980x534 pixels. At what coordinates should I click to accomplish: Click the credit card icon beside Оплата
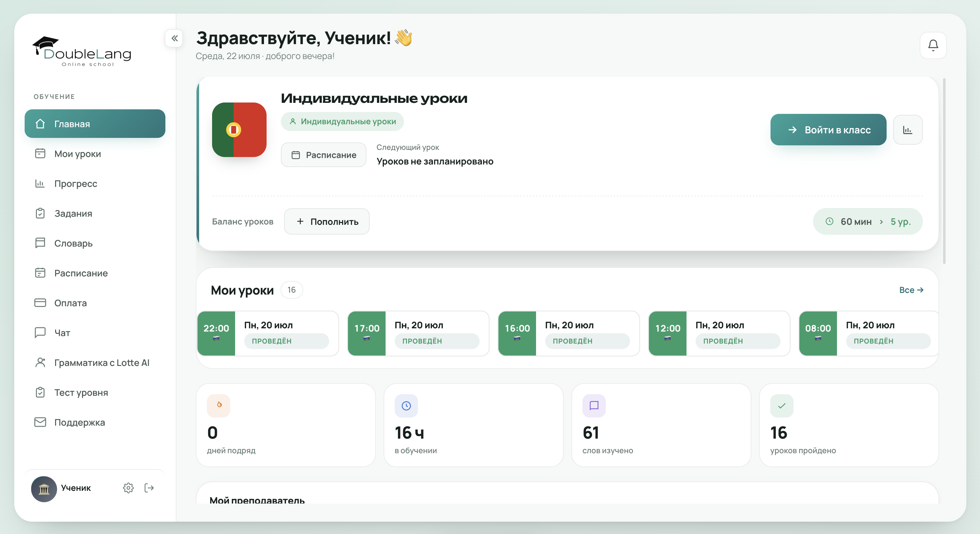[40, 303]
